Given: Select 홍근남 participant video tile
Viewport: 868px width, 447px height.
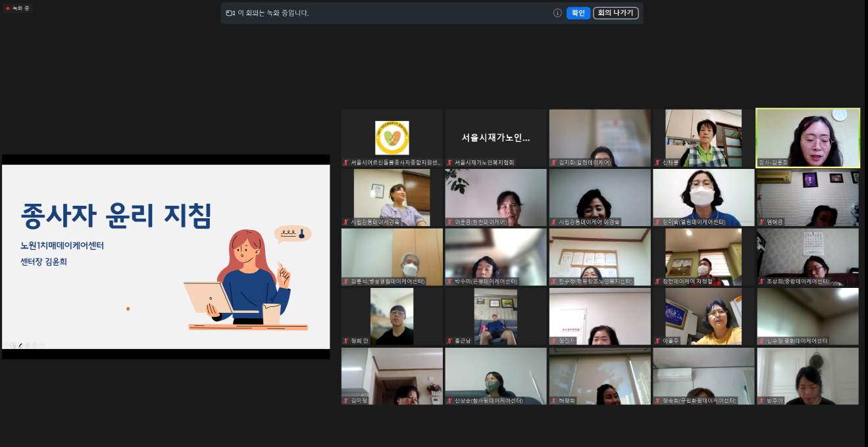Looking at the screenshot, I should tap(496, 317).
